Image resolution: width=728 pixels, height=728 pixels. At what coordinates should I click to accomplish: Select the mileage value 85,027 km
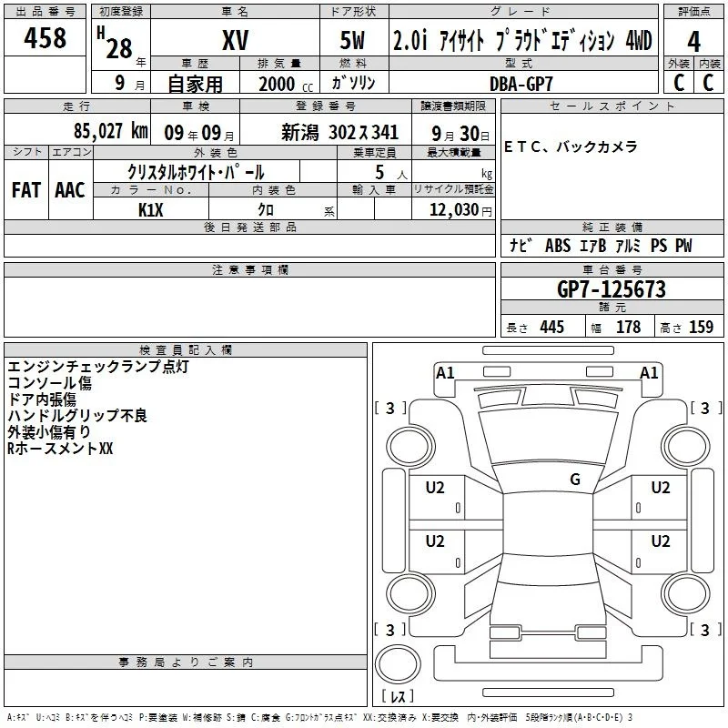110,131
